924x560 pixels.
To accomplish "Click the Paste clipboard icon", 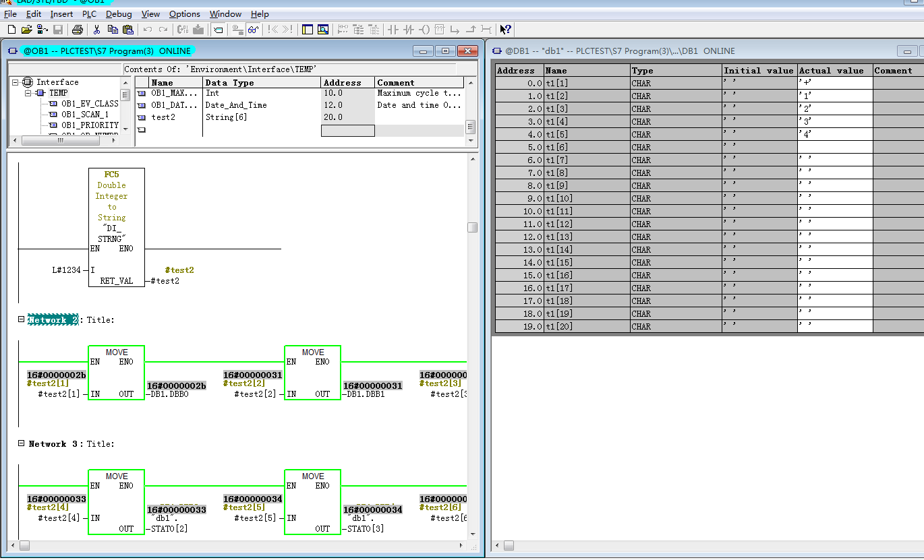I will (x=128, y=30).
